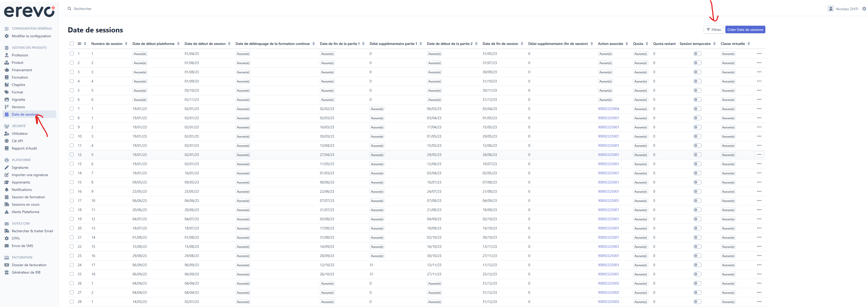This screenshot has width=868, height=307.
Task: Click Créer Date de sessions button
Action: [x=745, y=30]
